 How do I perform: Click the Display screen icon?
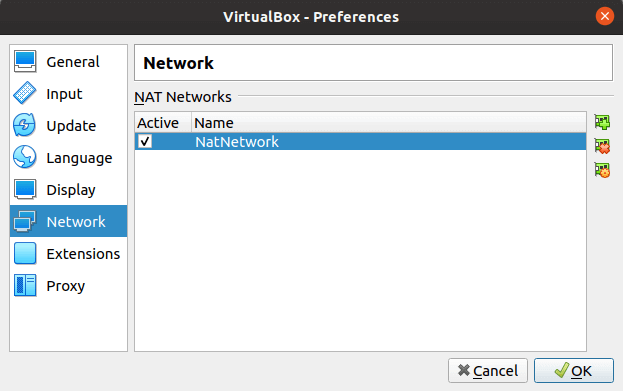[x=25, y=190]
